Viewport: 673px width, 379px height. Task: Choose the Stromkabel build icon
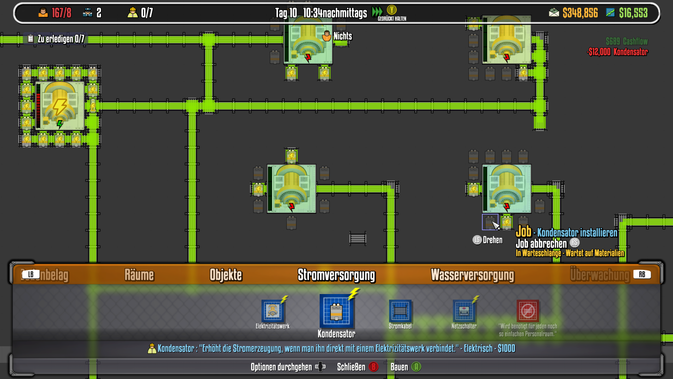click(x=400, y=311)
